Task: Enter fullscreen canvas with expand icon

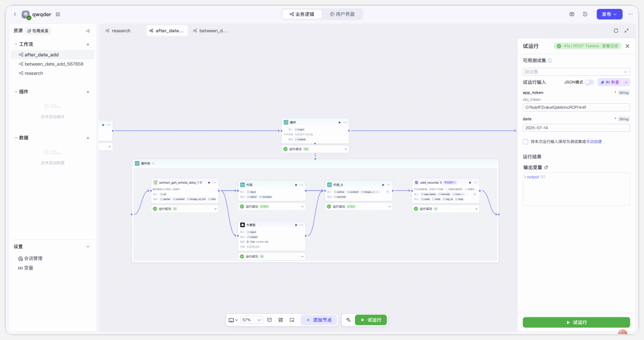Action: click(x=627, y=30)
